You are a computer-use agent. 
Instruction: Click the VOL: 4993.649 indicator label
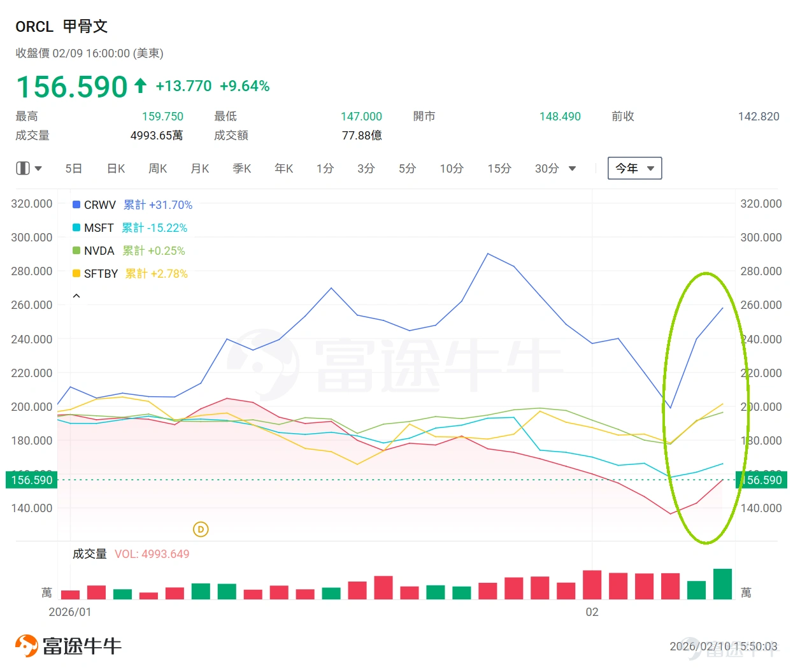click(152, 554)
